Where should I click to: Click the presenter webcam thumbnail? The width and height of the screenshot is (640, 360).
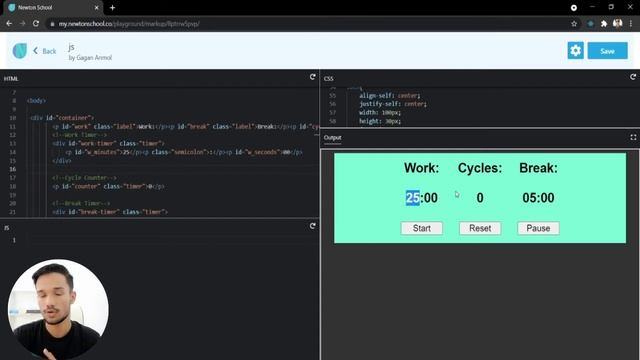(58, 309)
